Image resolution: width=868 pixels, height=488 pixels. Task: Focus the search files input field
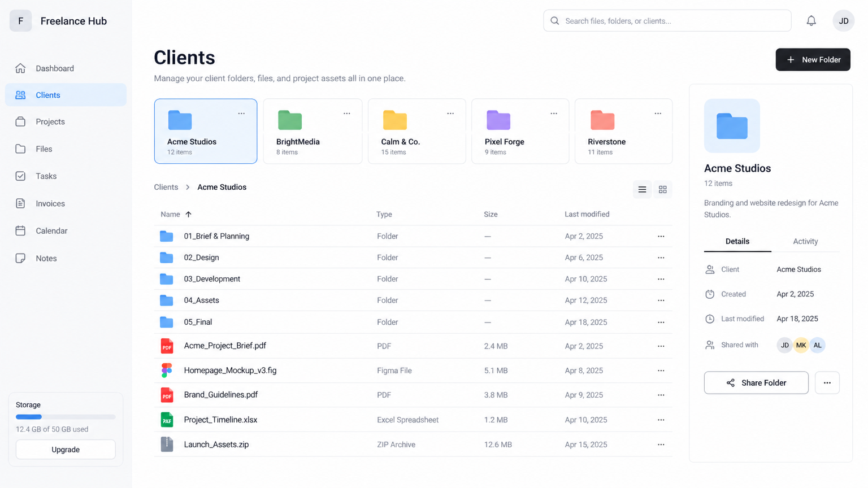(667, 21)
